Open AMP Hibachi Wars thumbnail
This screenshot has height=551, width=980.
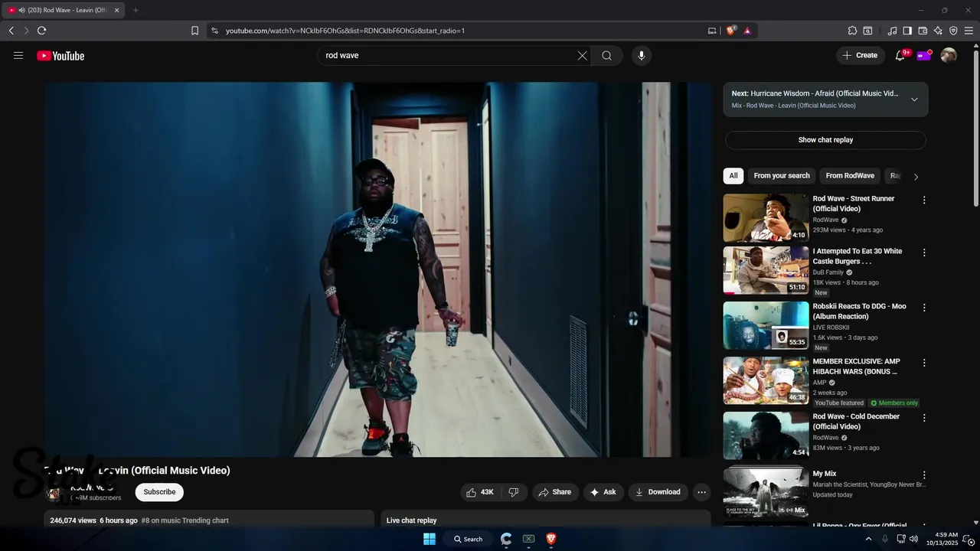(x=766, y=380)
